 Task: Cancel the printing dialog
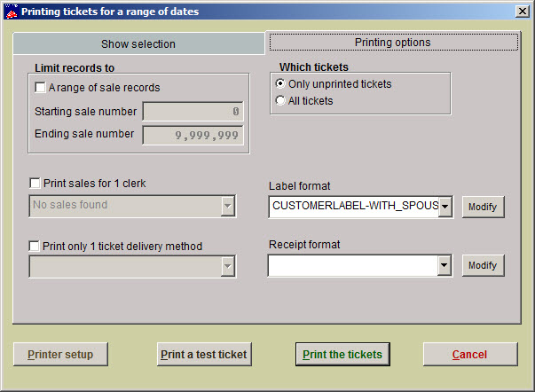[470, 355]
